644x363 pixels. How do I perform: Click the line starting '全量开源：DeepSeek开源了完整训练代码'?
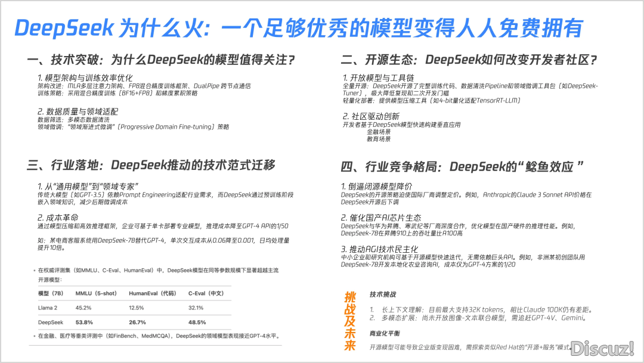pos(470,89)
